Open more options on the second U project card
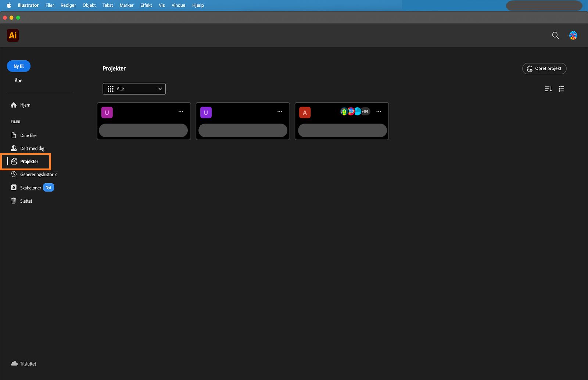This screenshot has height=380, width=588. 280,111
